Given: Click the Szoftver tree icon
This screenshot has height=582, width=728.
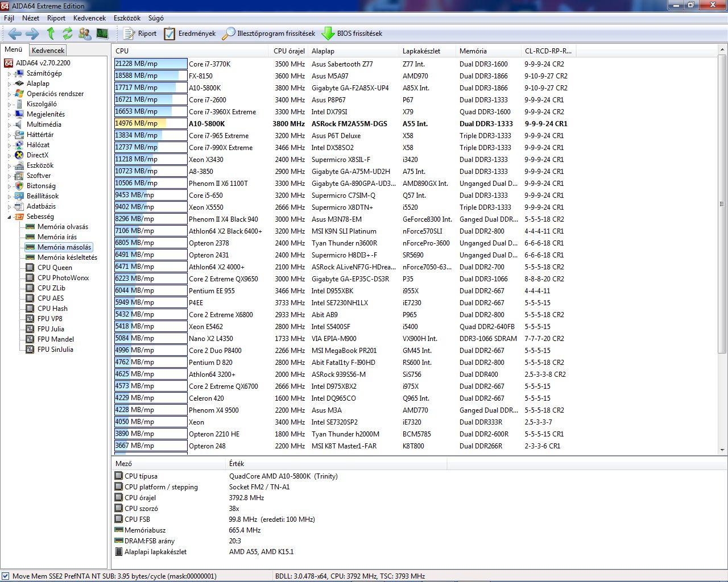Looking at the screenshot, I should (19, 176).
